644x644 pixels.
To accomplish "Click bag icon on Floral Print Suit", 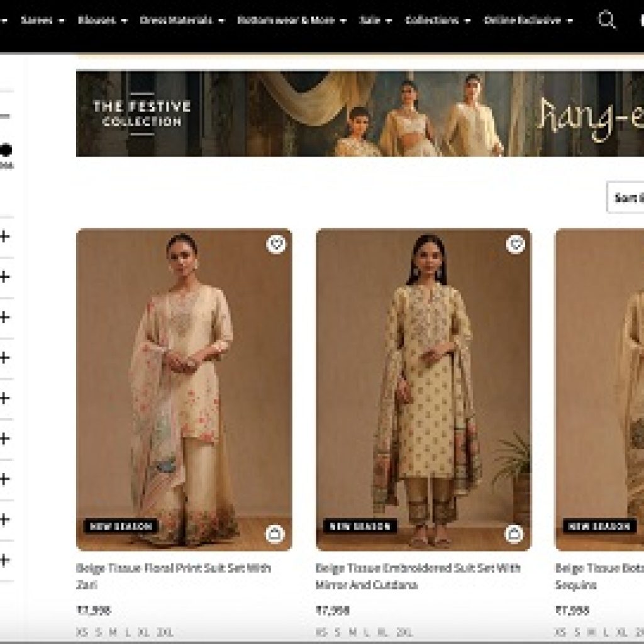I will point(275,534).
